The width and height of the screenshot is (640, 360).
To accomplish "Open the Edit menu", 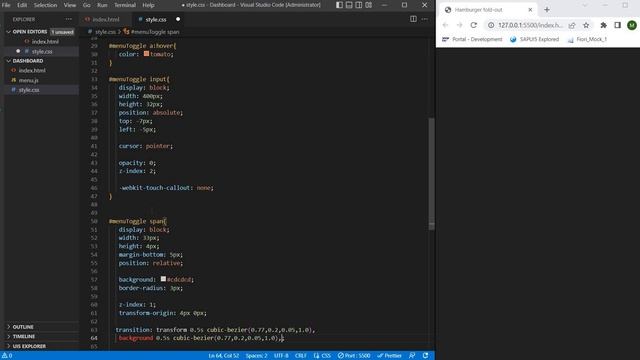I will click(22, 5).
